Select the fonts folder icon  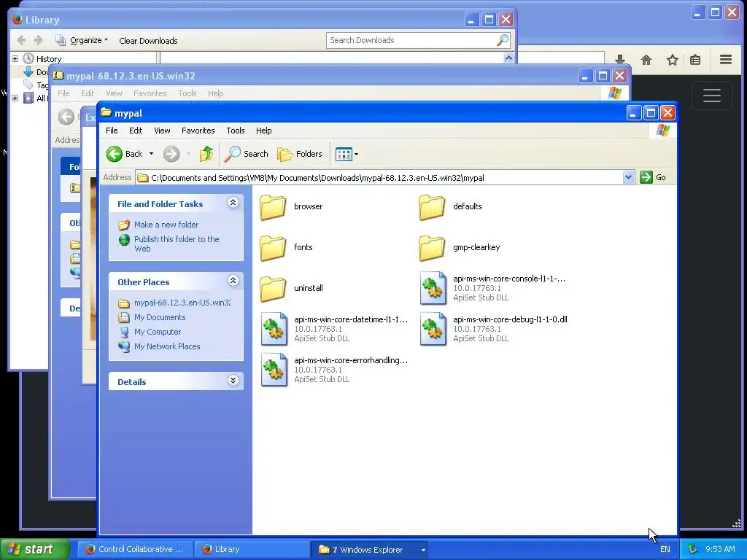[273, 248]
